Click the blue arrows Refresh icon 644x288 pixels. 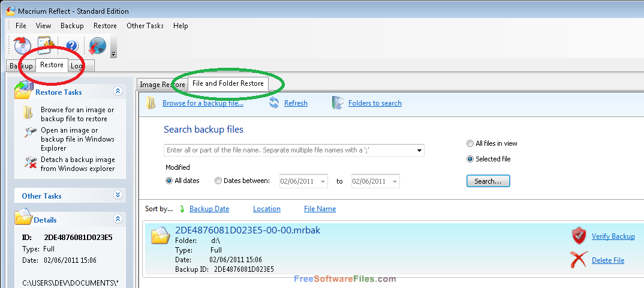[274, 103]
